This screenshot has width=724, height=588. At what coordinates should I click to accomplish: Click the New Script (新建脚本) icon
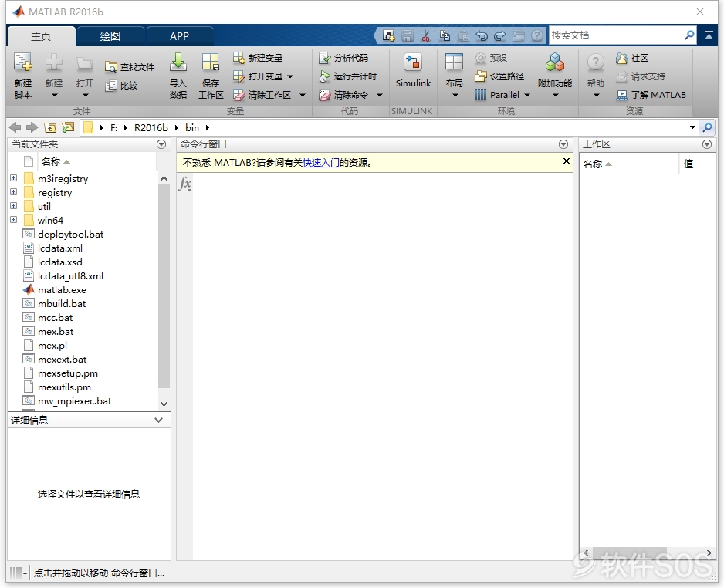(22, 63)
